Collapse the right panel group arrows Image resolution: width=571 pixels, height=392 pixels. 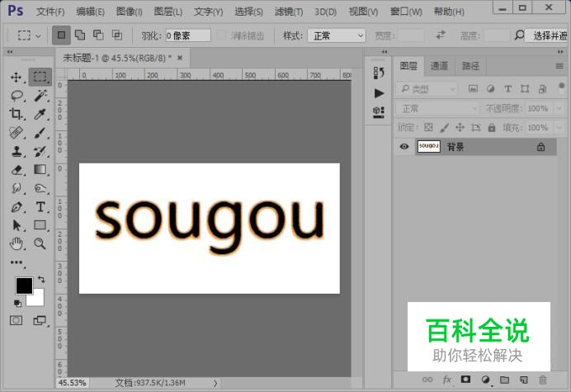tap(560, 52)
